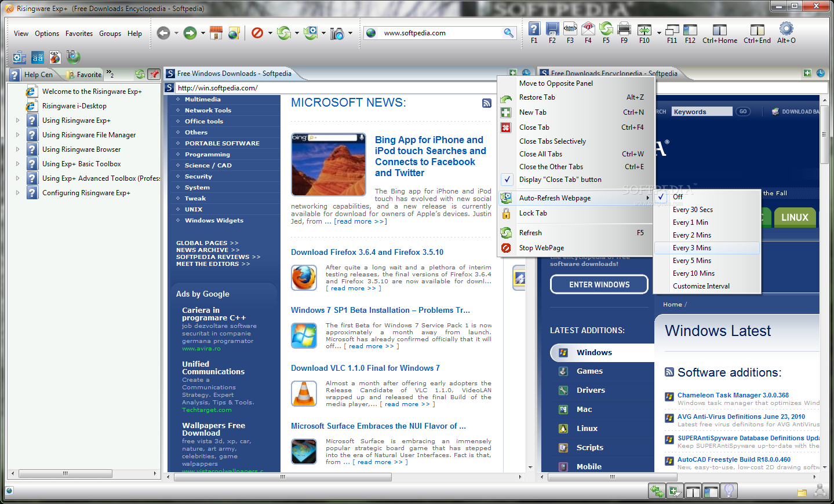The height and width of the screenshot is (504, 834).
Task: Click the left page horizontal scrollbar thumb
Action: (x=283, y=477)
